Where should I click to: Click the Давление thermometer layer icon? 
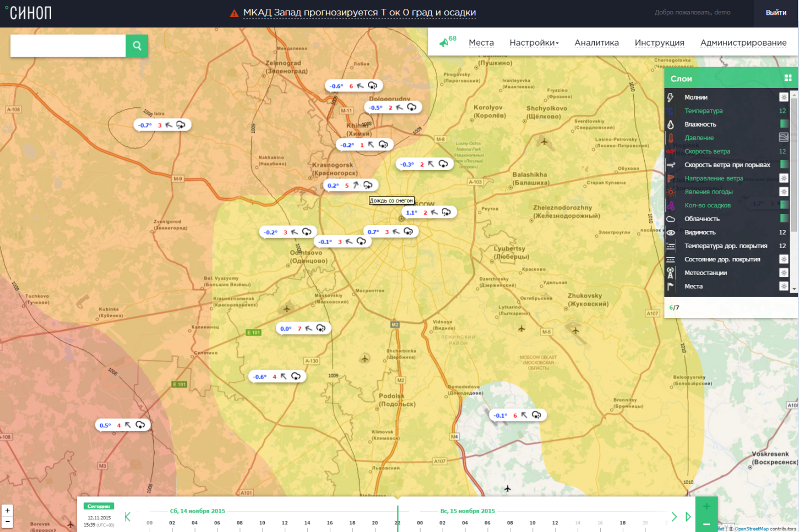(670, 138)
